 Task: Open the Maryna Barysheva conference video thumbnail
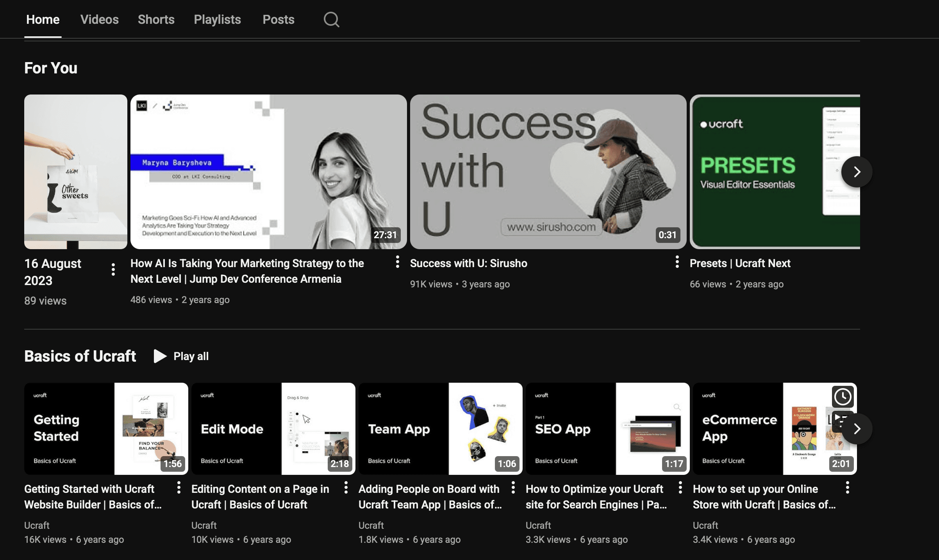coord(269,172)
